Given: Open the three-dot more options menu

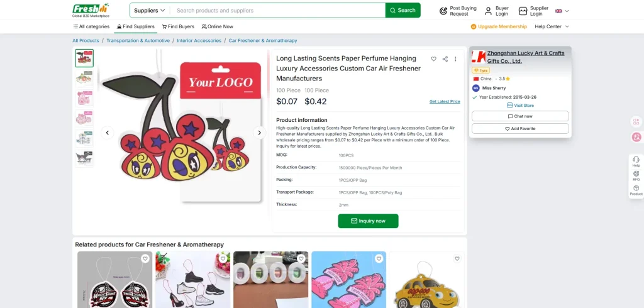Looking at the screenshot, I should [x=456, y=59].
